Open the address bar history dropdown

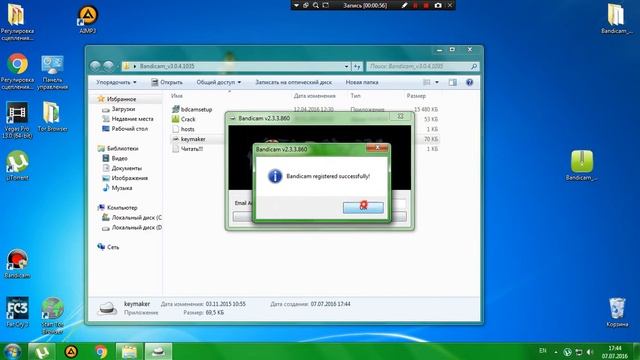click(x=347, y=66)
